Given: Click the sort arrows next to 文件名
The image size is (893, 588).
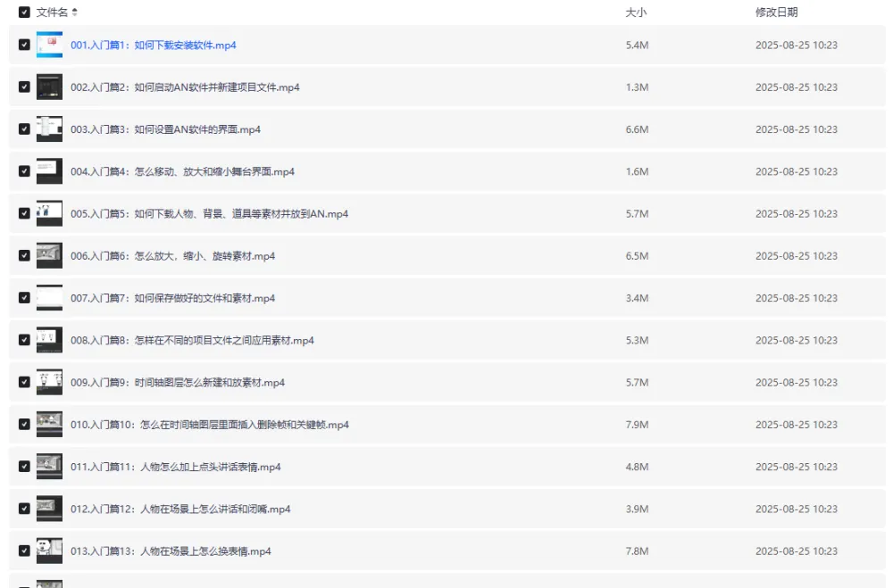Looking at the screenshot, I should [x=76, y=13].
